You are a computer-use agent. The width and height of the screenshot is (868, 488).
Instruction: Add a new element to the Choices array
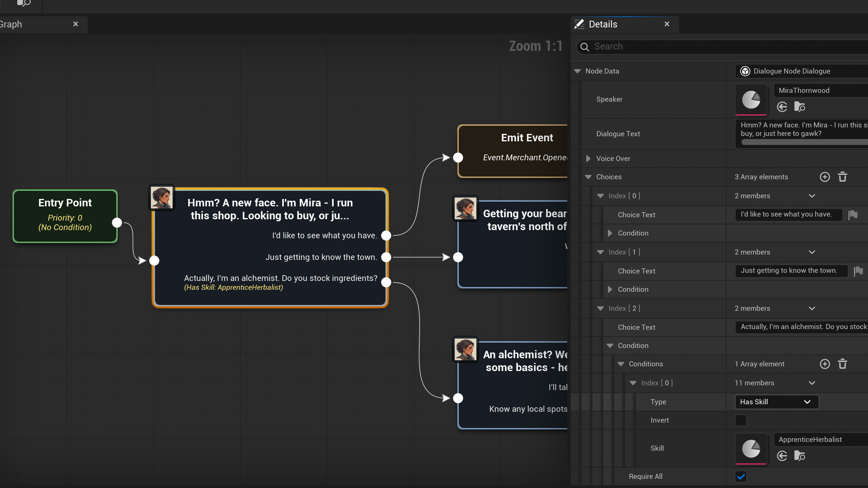coord(825,177)
